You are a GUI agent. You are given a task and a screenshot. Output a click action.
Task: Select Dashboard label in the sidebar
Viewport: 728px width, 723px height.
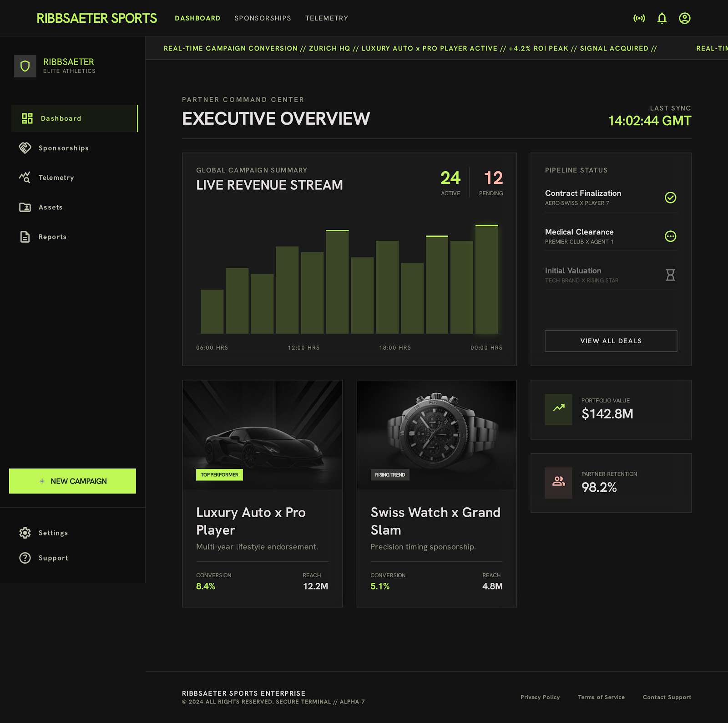pyautogui.click(x=61, y=118)
